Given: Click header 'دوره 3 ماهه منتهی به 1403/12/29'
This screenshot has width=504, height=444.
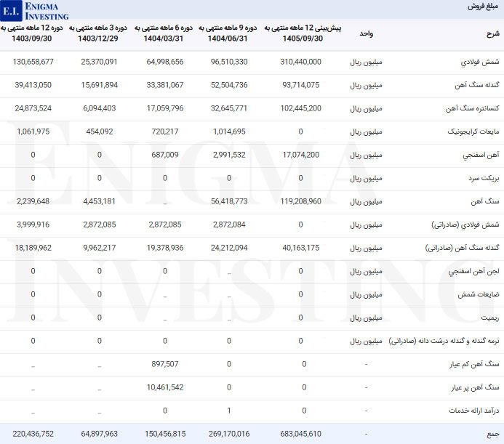Looking at the screenshot, I should tap(98, 33).
